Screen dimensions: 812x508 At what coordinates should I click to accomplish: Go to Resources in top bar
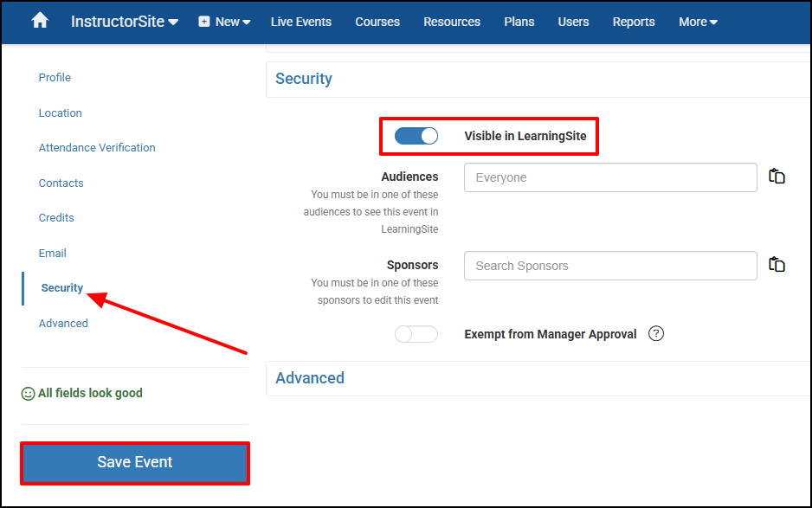[452, 22]
